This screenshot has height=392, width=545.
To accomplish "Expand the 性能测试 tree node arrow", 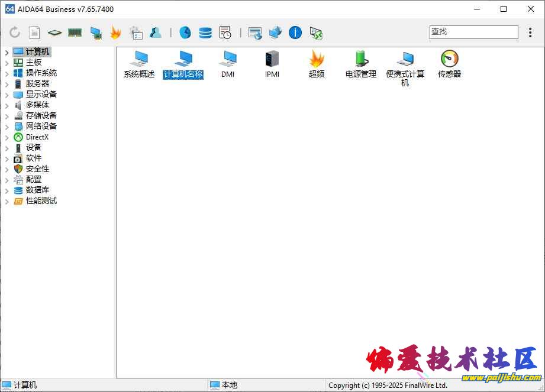I will pos(7,201).
